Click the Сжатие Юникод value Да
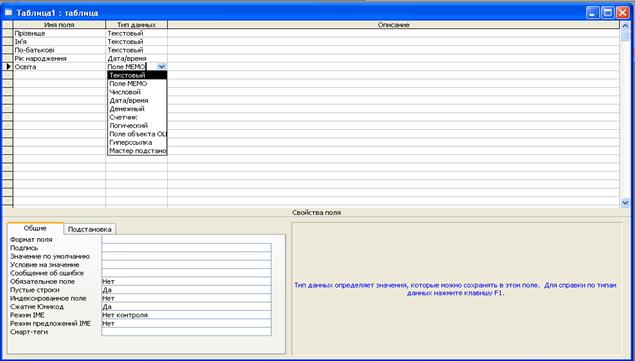 pyautogui.click(x=186, y=306)
